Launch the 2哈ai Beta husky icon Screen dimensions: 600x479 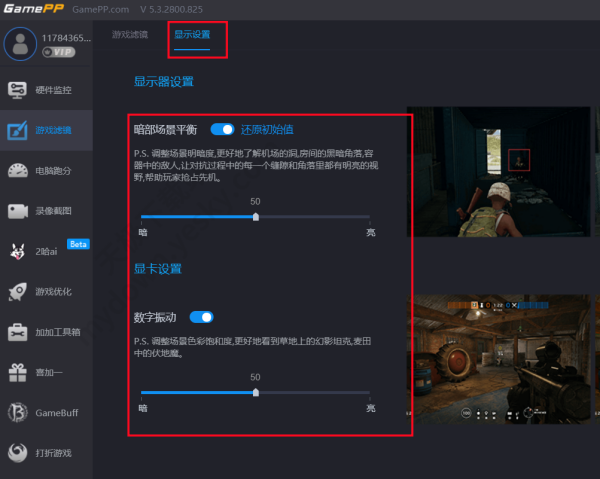tap(17, 251)
